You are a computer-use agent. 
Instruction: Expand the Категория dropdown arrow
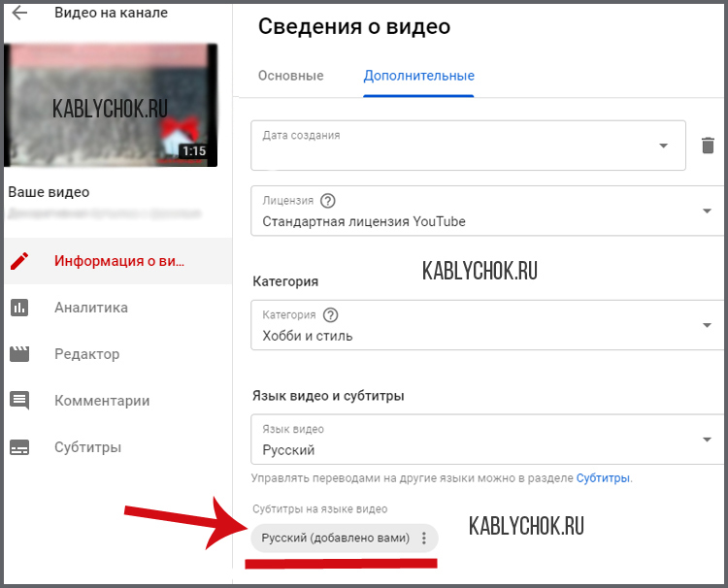tap(707, 325)
